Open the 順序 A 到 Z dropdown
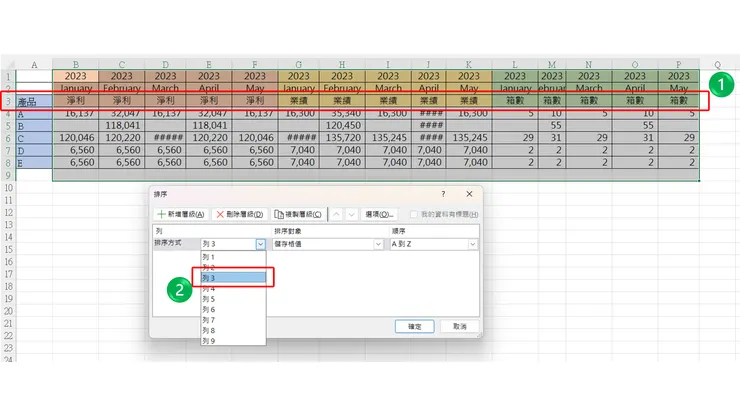This screenshot has width=740, height=416. (472, 244)
